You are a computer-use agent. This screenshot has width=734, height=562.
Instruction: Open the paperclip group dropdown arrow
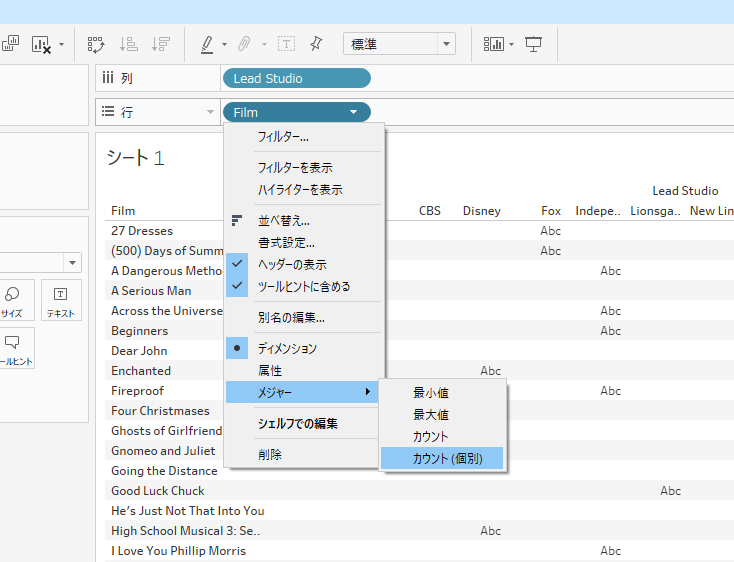click(x=264, y=44)
